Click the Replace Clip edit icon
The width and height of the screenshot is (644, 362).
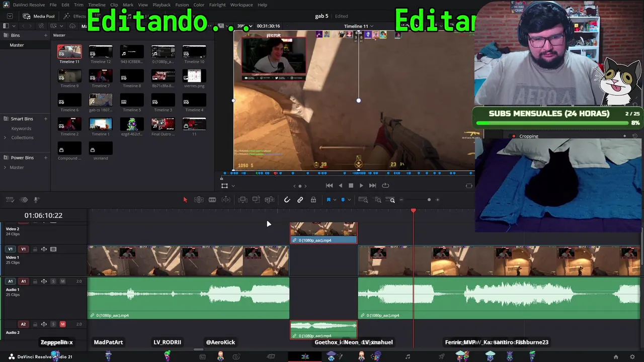click(270, 200)
